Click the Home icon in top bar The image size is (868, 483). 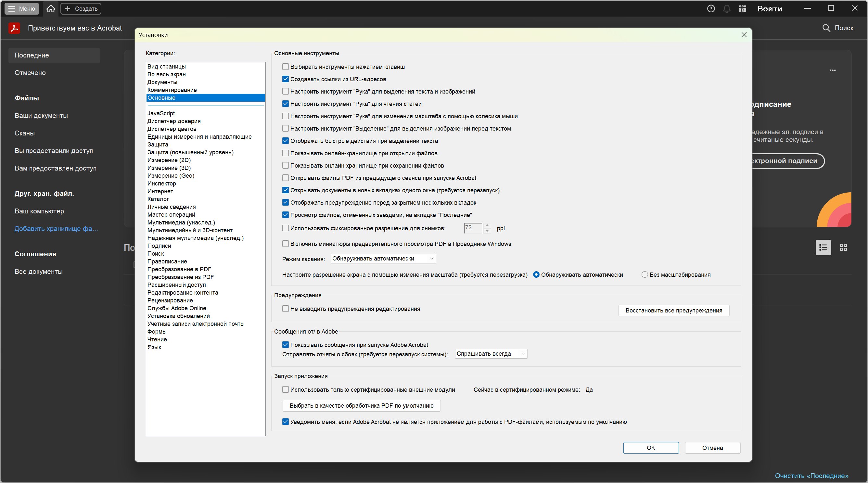(51, 9)
